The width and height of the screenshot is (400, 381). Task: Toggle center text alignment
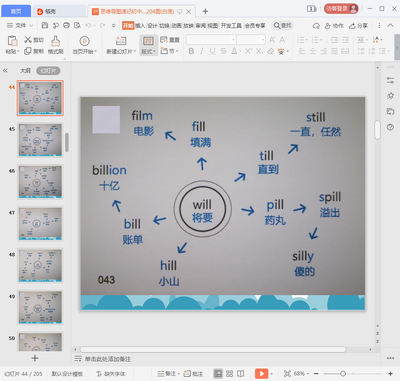pos(313,51)
